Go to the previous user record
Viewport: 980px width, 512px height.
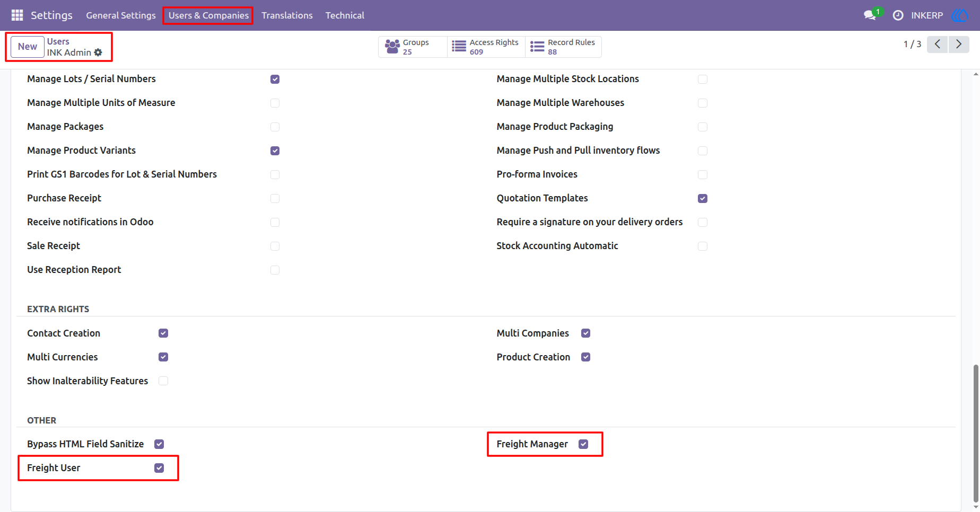click(x=938, y=44)
